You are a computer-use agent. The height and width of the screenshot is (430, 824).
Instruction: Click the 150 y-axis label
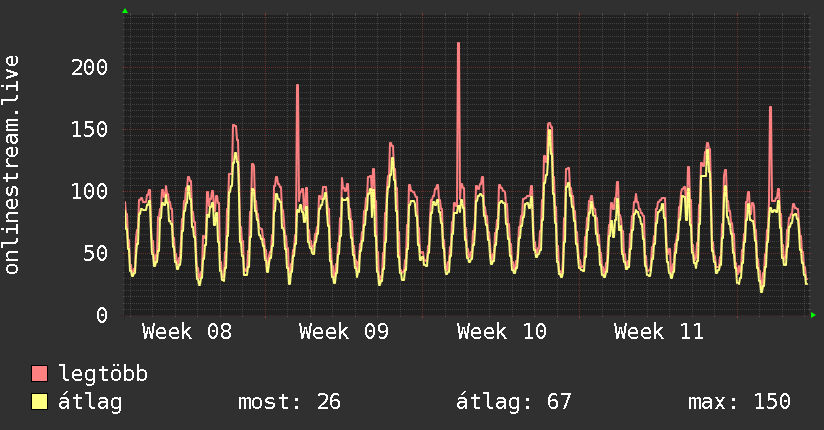point(89,129)
